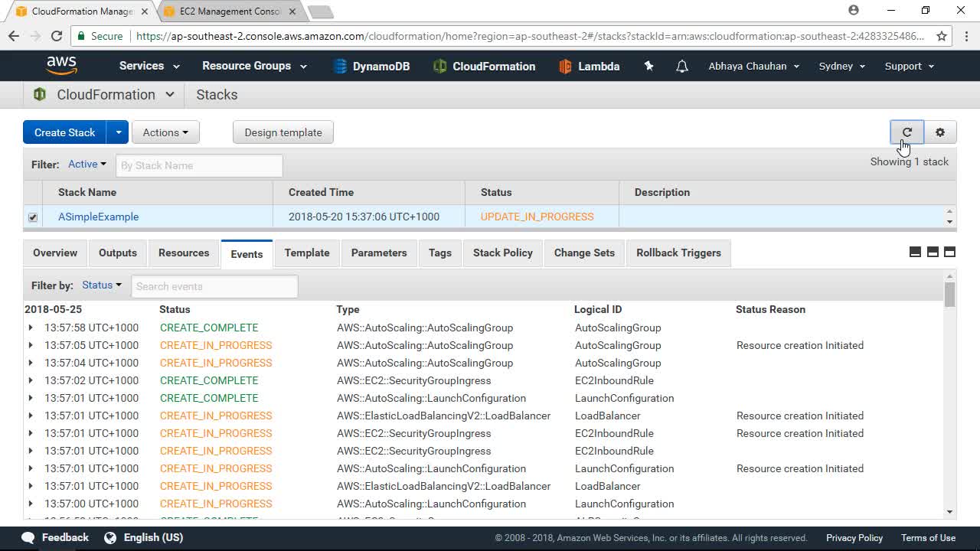Expand the 13:57:04 AutoScalingGroup event row
This screenshot has height=551, width=980.
(x=31, y=363)
